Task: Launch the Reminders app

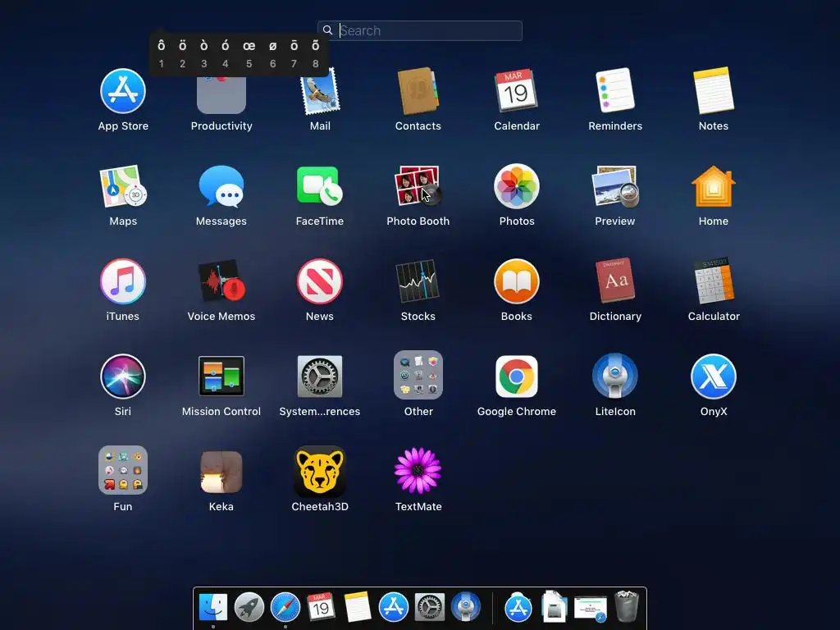Action: click(x=615, y=91)
